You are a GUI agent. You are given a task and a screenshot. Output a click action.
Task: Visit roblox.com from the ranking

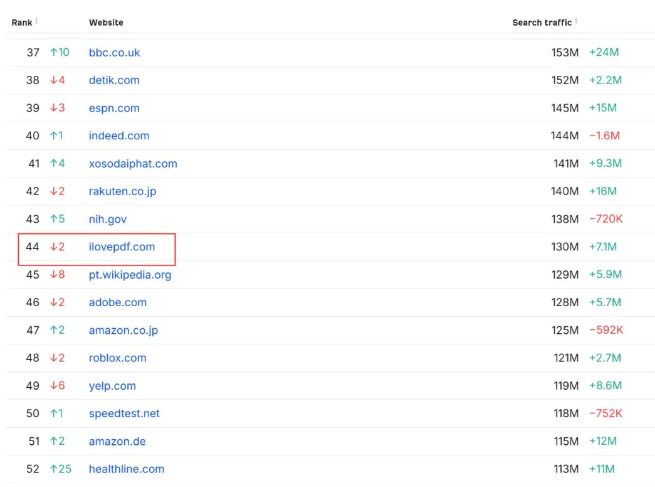(x=117, y=358)
